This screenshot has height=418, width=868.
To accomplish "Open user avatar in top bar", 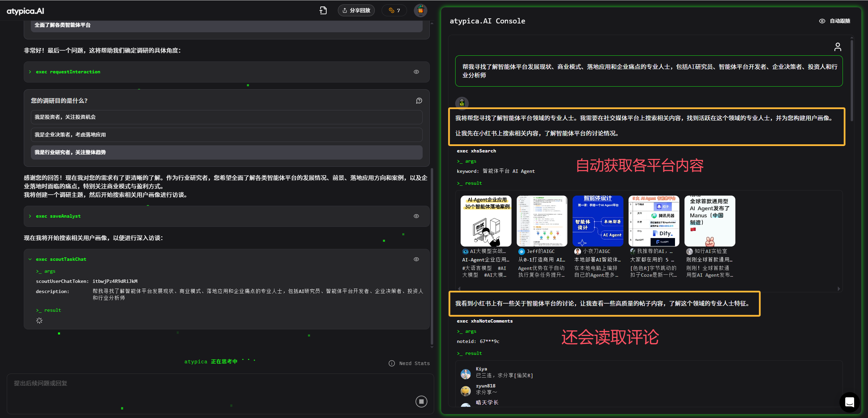I will 420,11.
